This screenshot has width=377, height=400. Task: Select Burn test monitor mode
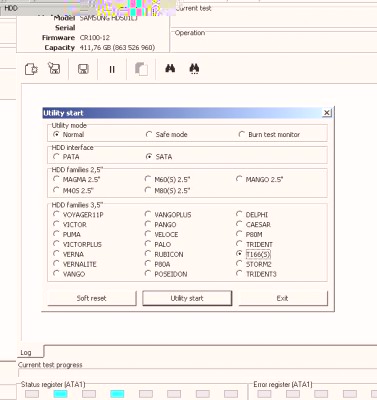241,134
